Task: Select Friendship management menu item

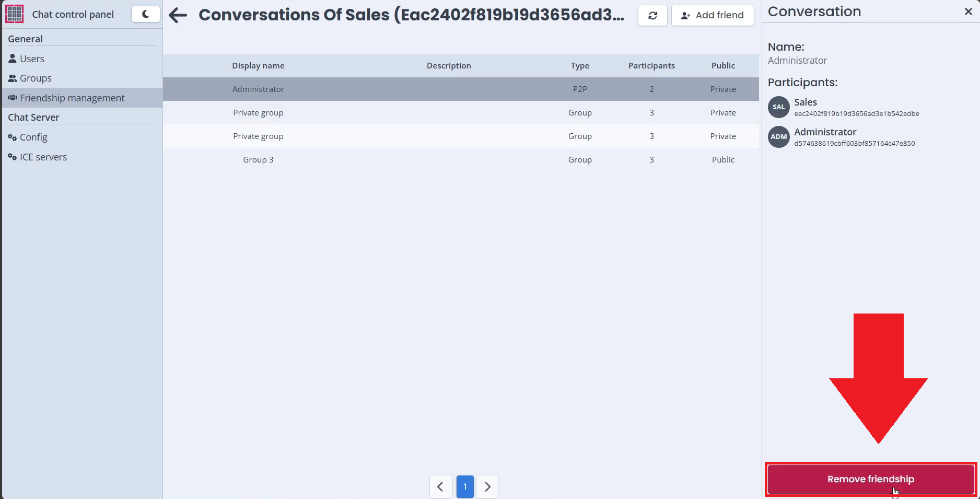Action: [x=72, y=98]
